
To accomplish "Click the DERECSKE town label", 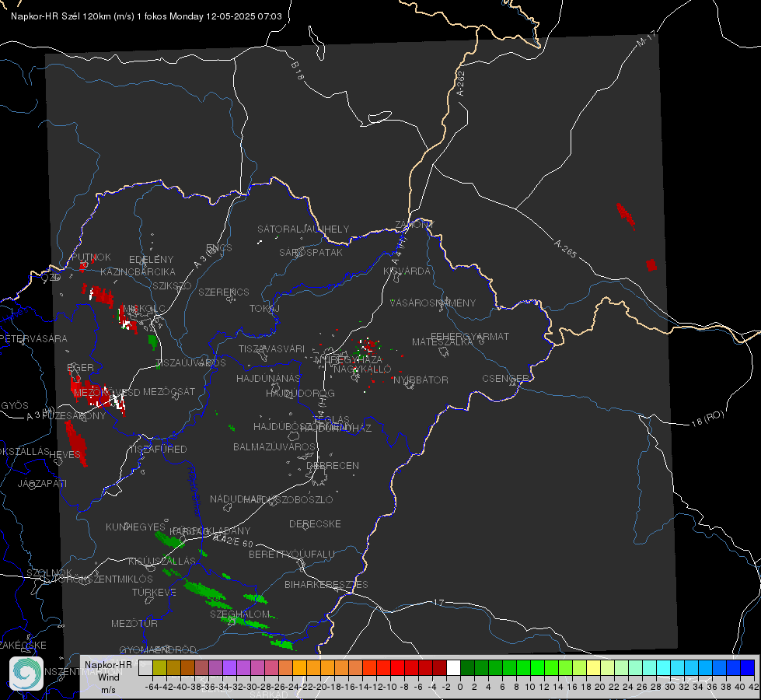I will point(315,523).
